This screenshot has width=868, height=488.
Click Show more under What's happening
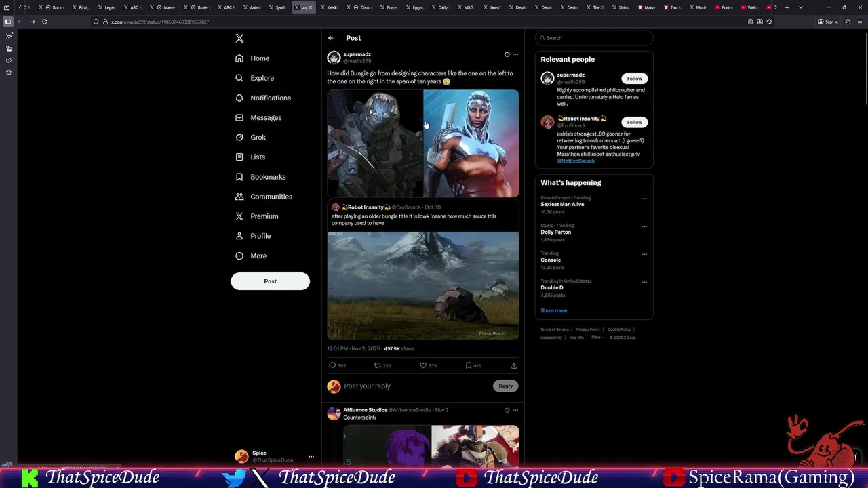pos(553,310)
